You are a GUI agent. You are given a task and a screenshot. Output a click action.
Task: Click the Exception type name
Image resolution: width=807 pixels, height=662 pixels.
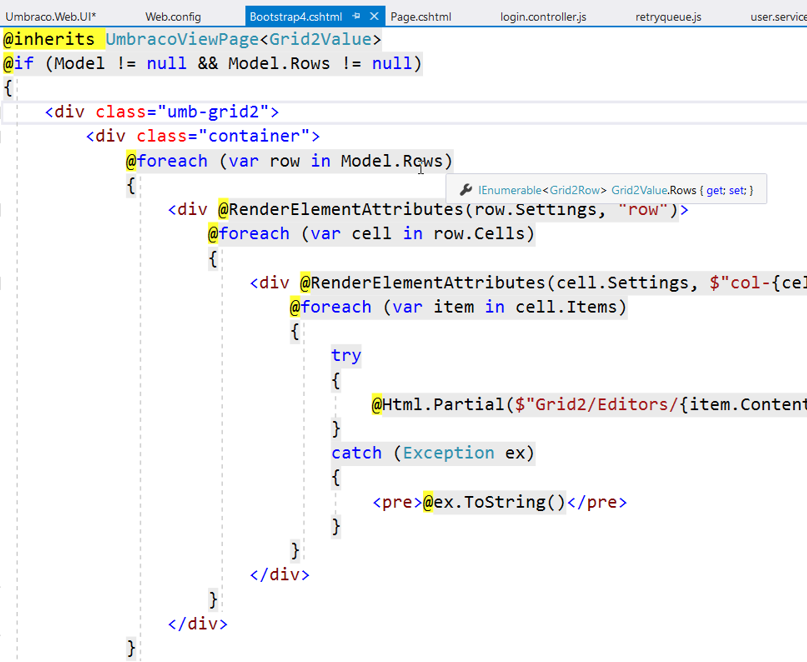(x=448, y=452)
